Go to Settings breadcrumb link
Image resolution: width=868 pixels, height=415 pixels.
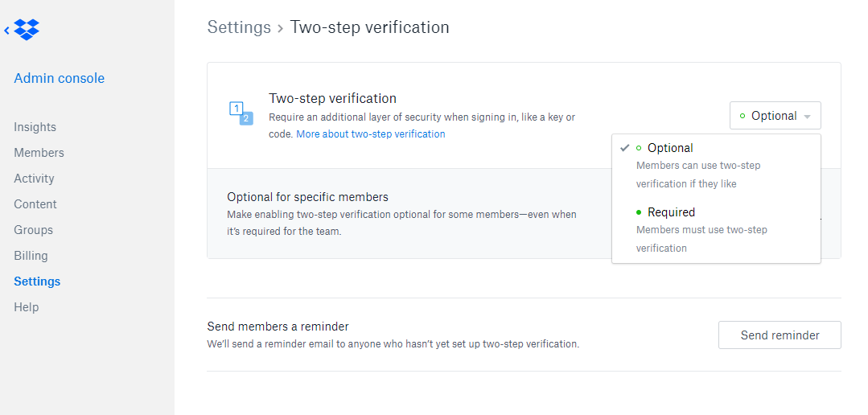(239, 27)
